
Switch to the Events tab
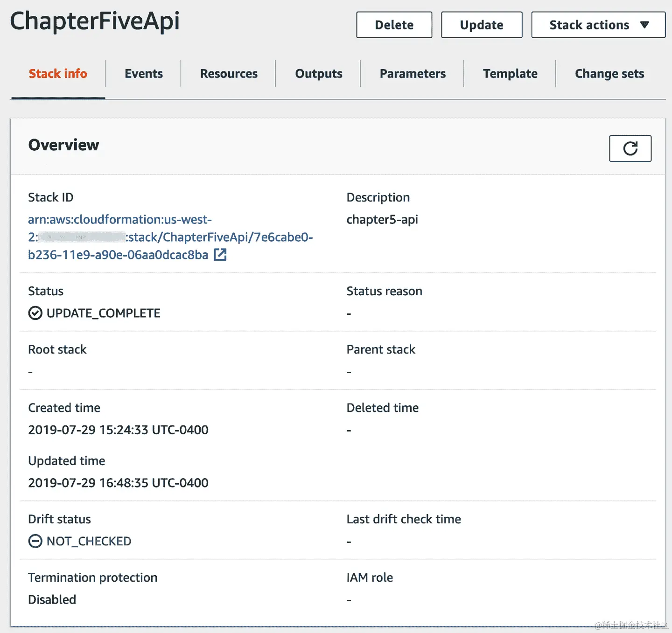(144, 74)
